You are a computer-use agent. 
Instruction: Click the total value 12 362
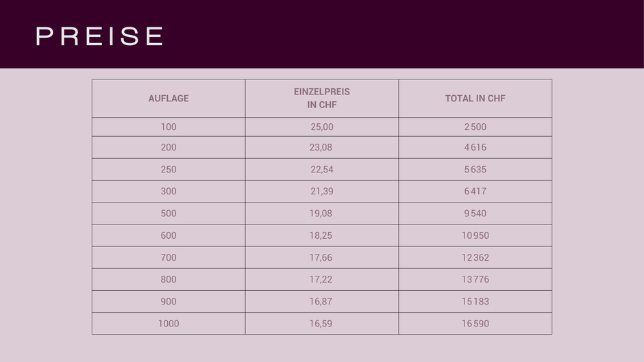tap(475, 257)
